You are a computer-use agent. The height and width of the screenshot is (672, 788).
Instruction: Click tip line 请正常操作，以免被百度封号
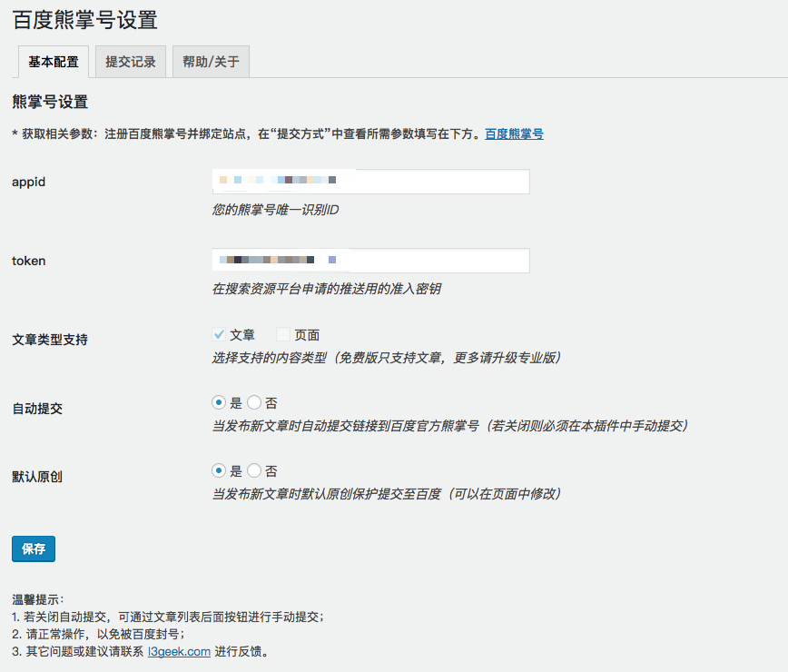(x=98, y=634)
